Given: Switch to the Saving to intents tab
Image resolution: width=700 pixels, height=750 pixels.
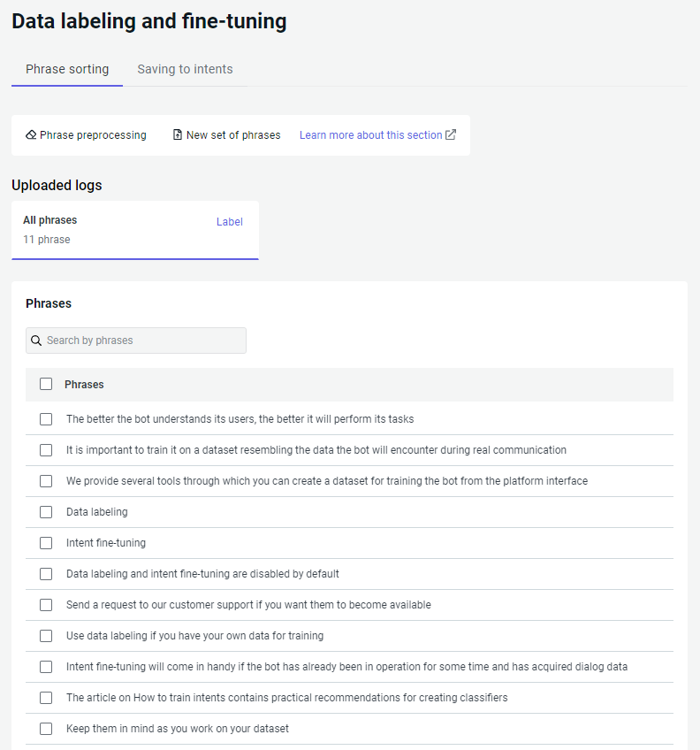Looking at the screenshot, I should pos(185,69).
